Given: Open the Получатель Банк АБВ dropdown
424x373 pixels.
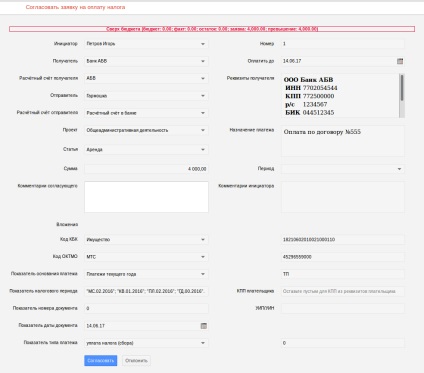Looking at the screenshot, I should coord(203,61).
